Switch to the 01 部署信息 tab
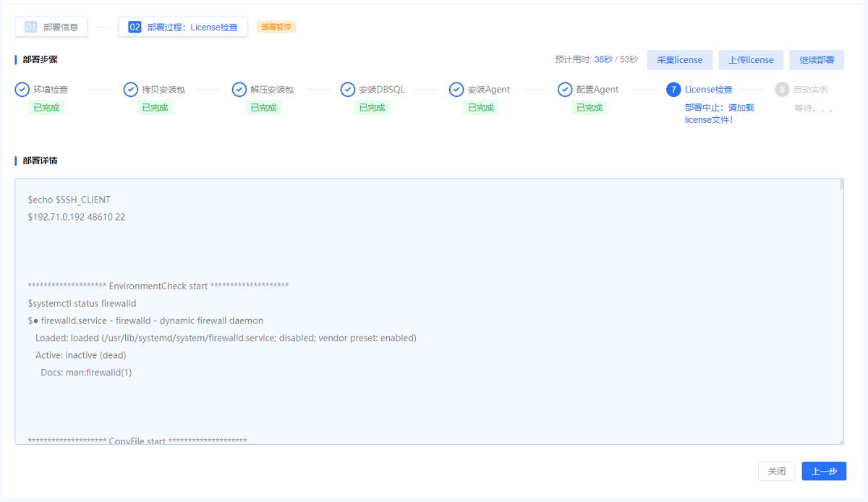The height and width of the screenshot is (502, 868). point(51,27)
